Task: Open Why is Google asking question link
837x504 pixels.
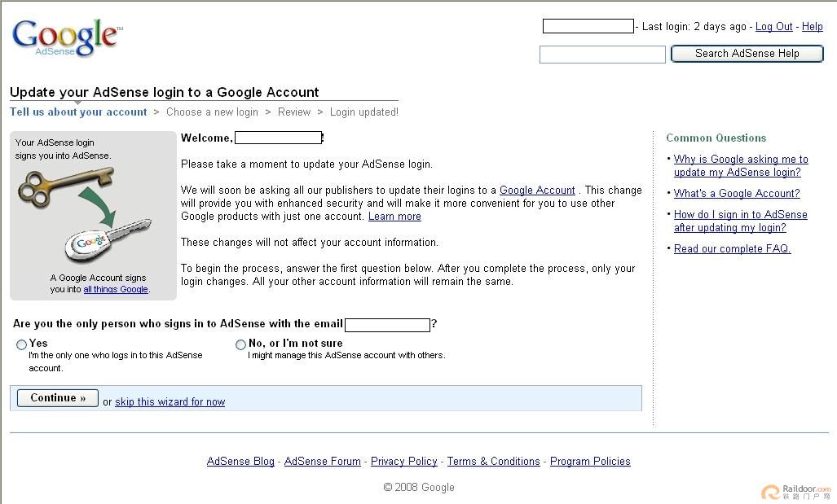Action: tap(740, 166)
